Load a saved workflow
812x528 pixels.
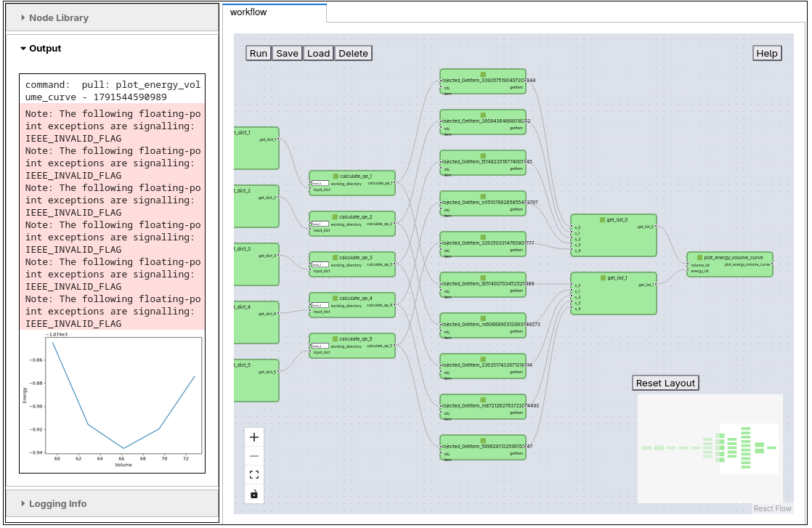318,53
